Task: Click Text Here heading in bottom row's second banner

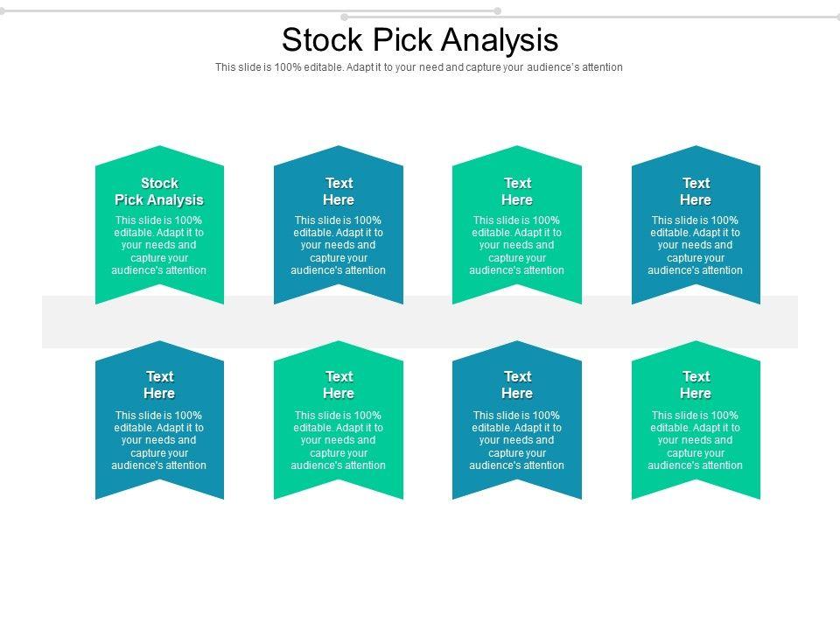Action: tap(339, 385)
